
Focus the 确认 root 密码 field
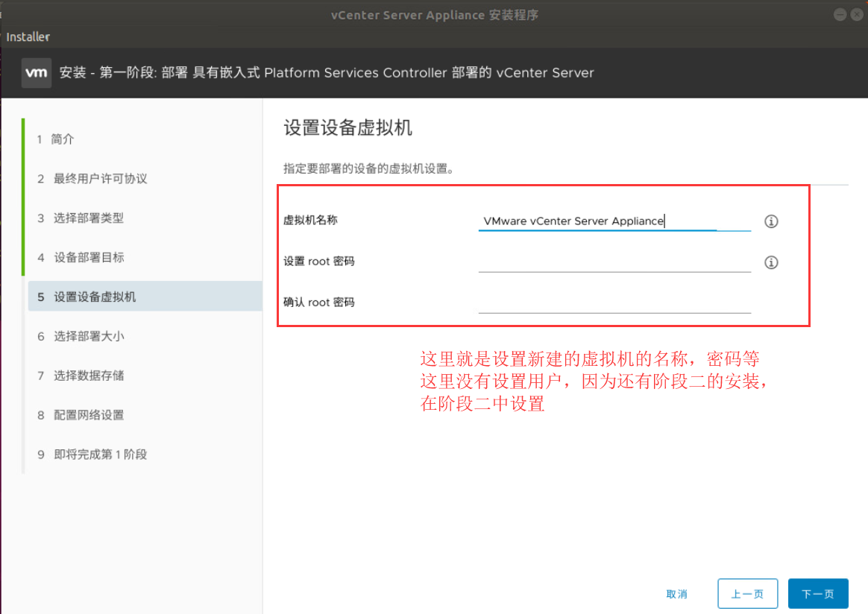tap(614, 303)
